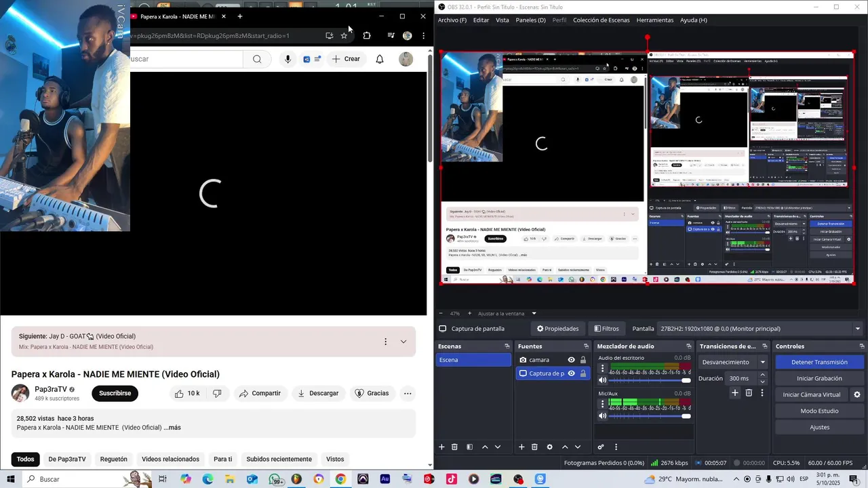
Task: Remove transition with trash icon
Action: click(x=749, y=392)
